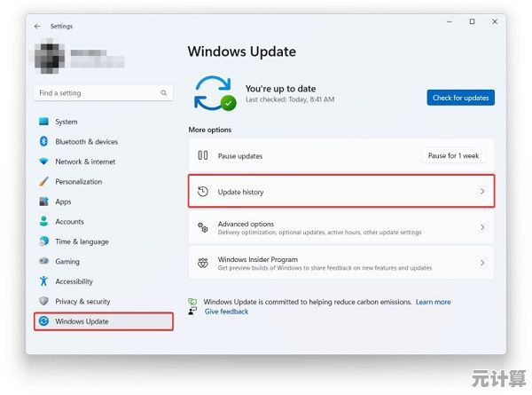Image resolution: width=532 pixels, height=395 pixels.
Task: Open the Learn more link
Action: coord(433,302)
